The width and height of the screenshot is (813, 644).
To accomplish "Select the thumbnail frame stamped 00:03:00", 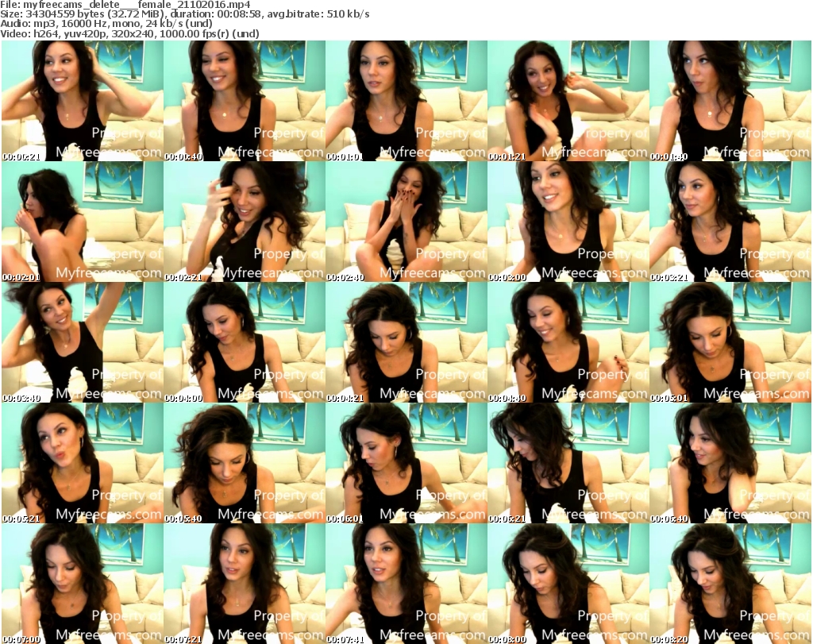I will [x=568, y=222].
